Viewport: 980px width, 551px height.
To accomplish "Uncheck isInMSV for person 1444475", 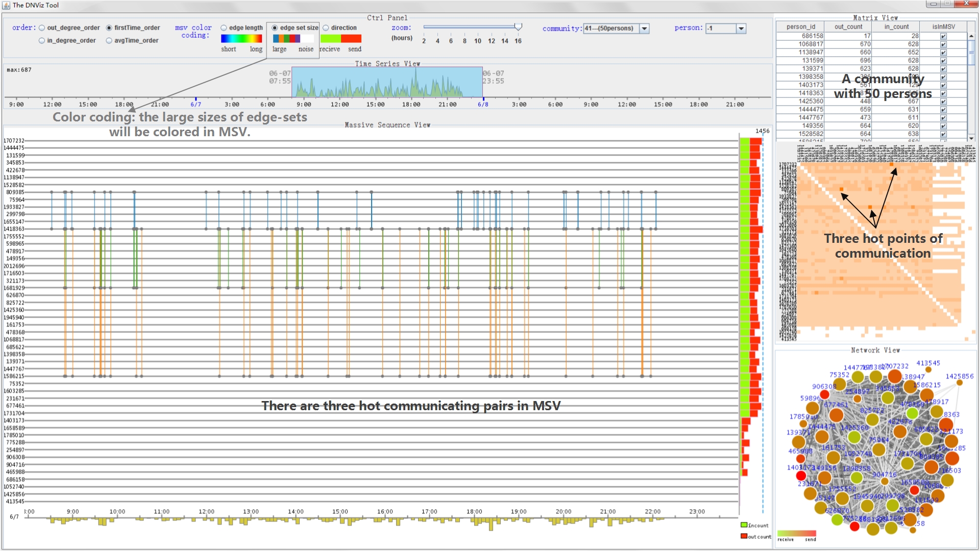I will [x=943, y=110].
